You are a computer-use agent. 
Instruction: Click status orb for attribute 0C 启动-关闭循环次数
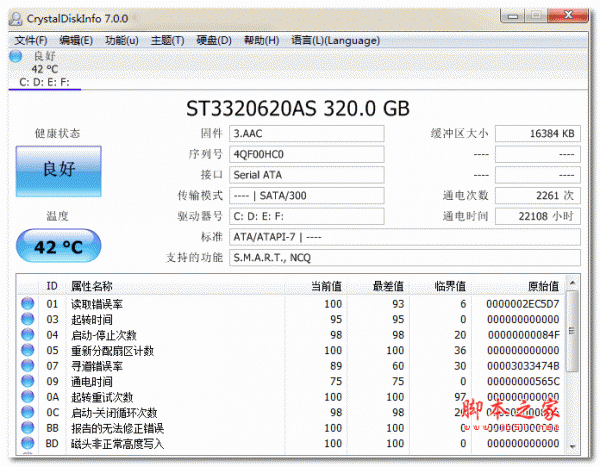(27, 412)
